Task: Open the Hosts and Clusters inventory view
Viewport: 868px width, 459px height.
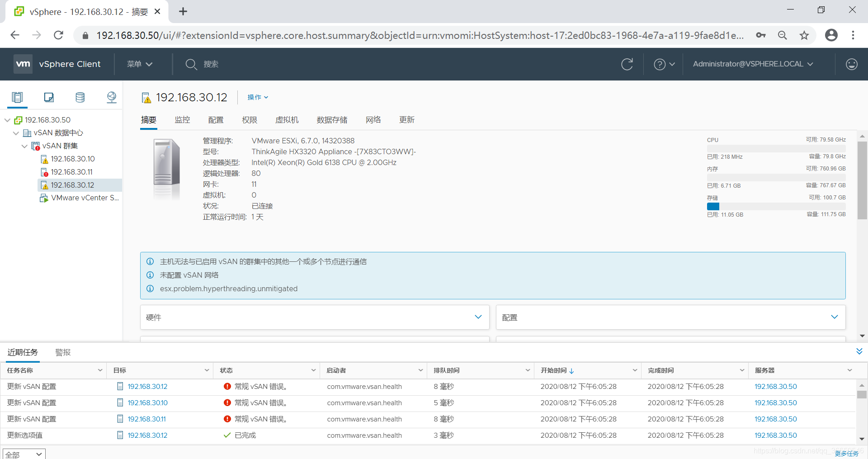Action: 17,97
